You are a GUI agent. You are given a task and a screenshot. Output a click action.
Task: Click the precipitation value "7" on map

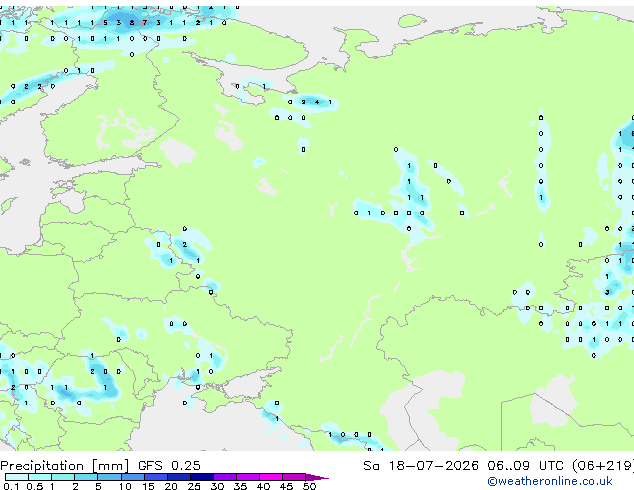145,23
